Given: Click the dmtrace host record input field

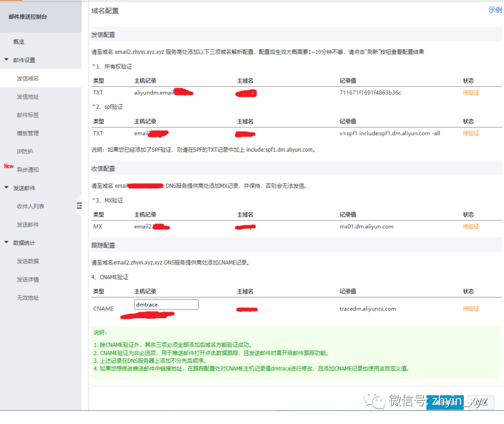Looking at the screenshot, I should pos(166,304).
